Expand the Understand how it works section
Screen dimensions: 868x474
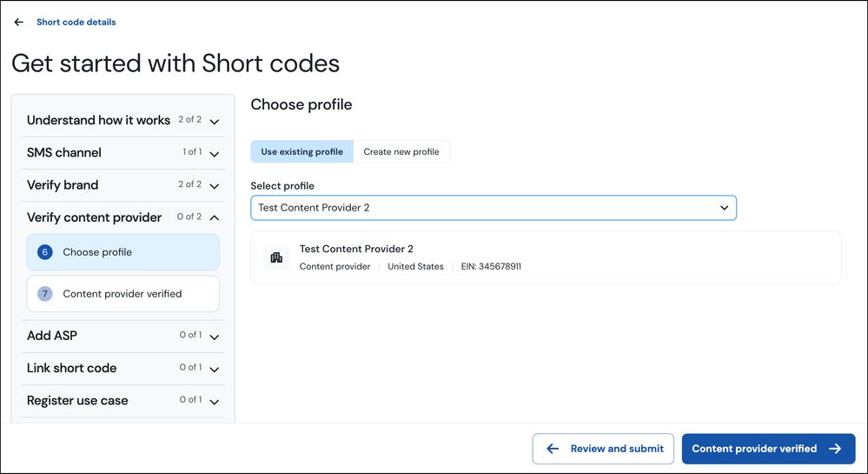pos(215,122)
